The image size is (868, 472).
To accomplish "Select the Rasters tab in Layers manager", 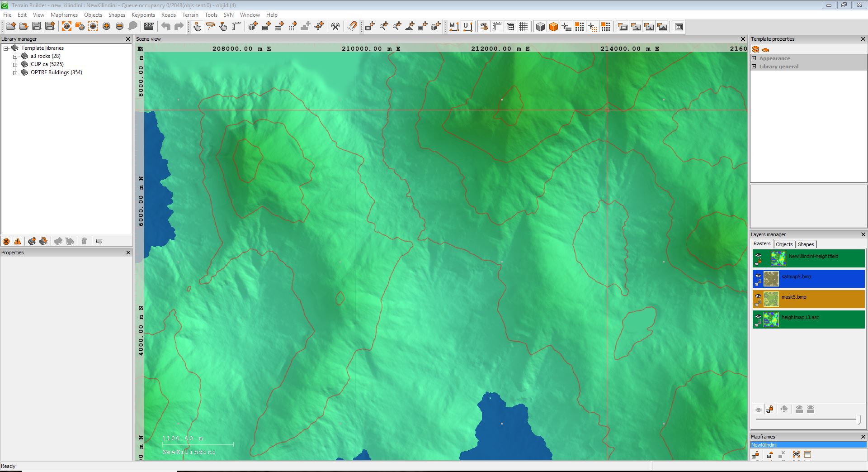I will pyautogui.click(x=762, y=244).
